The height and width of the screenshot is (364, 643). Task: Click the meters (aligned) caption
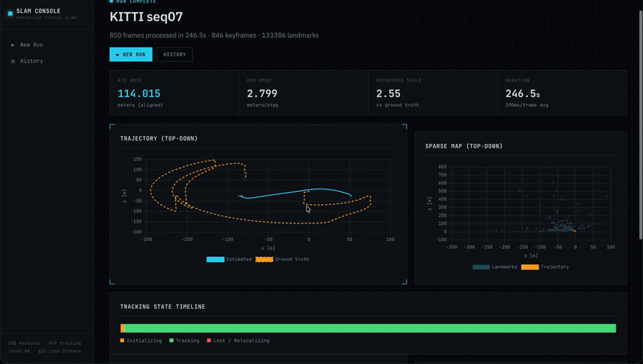pos(140,105)
